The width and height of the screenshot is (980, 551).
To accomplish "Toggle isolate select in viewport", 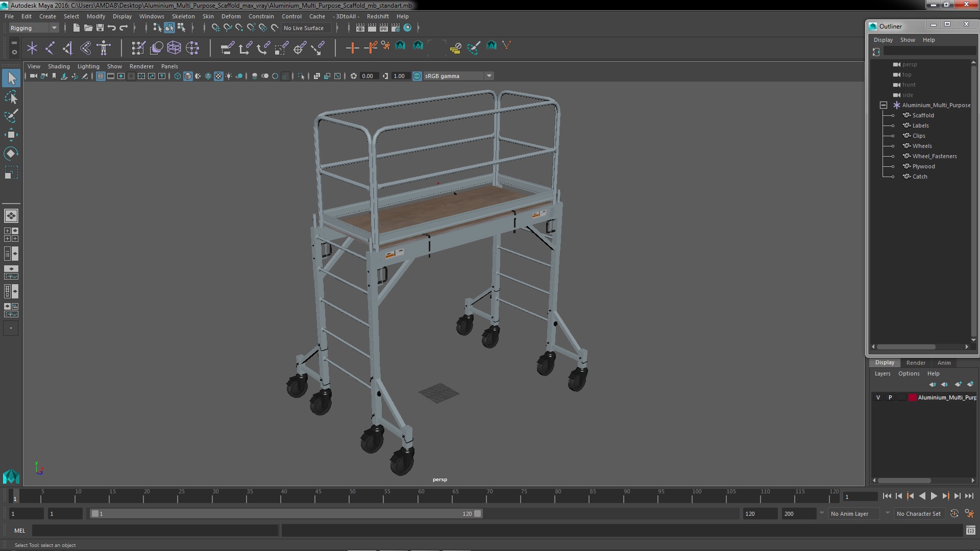I will (x=301, y=76).
